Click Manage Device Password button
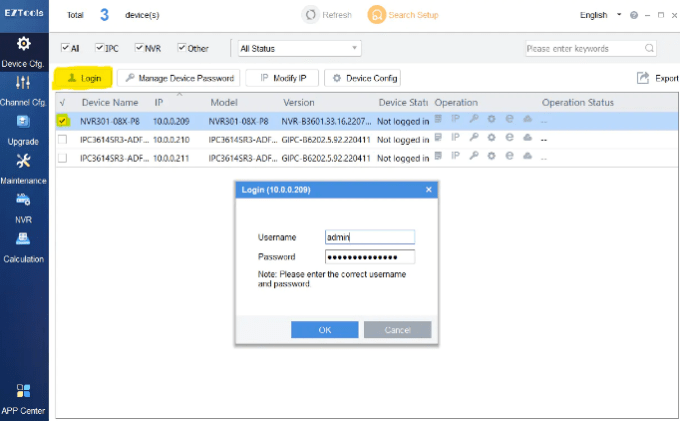Image resolution: width=680 pixels, height=421 pixels. click(178, 78)
